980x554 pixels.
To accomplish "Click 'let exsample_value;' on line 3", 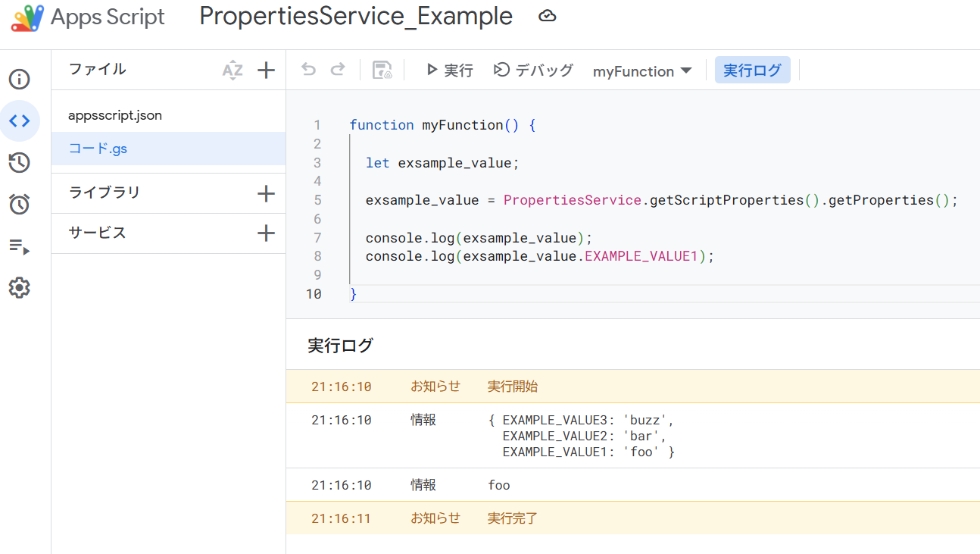I will [442, 163].
